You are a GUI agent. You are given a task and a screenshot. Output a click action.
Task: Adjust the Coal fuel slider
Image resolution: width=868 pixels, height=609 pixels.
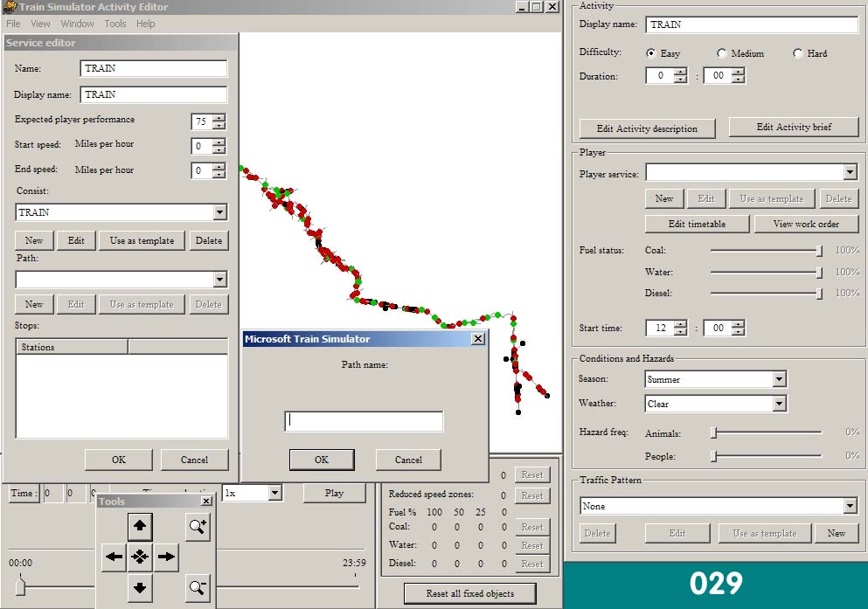819,251
